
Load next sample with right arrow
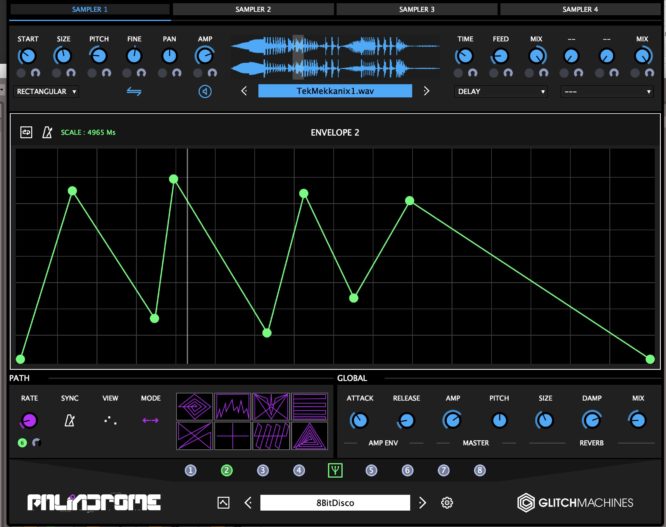(426, 91)
